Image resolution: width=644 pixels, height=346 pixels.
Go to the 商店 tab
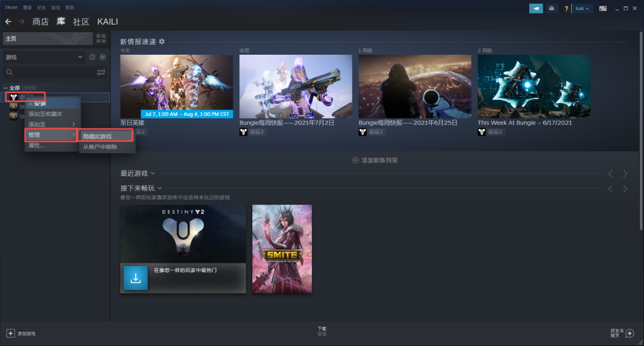pos(40,22)
